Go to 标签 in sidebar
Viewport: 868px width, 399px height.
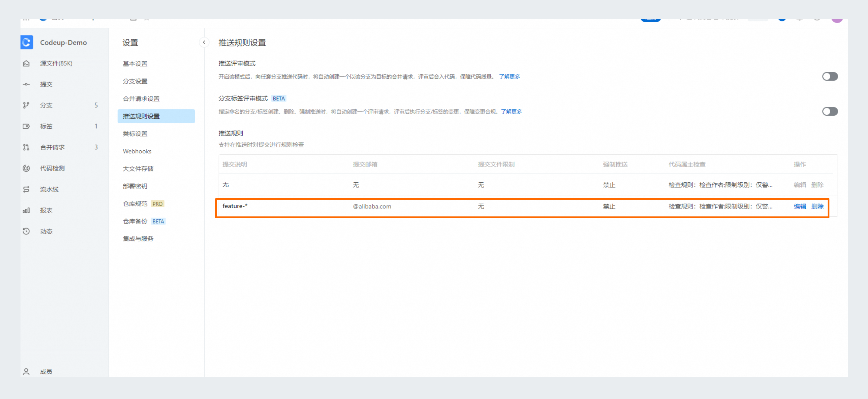click(46, 126)
